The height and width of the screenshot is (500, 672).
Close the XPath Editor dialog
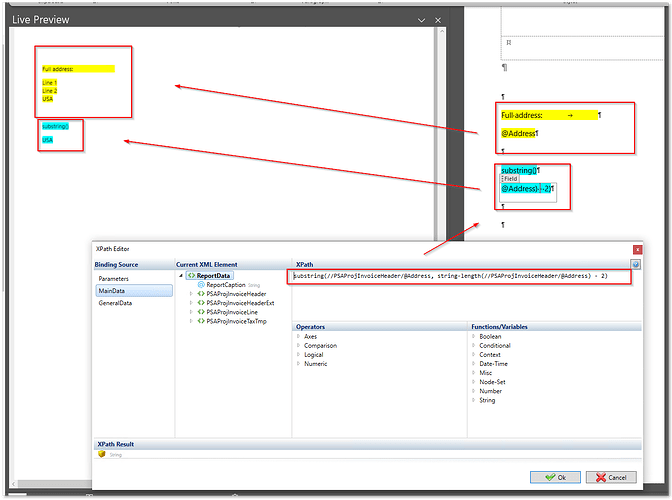(637, 249)
